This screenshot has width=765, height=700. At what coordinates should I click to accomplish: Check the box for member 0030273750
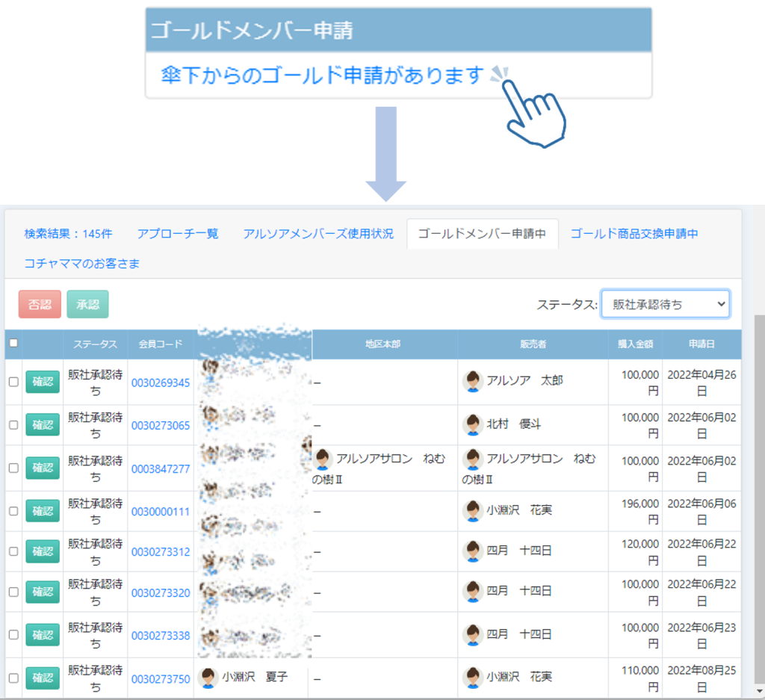(13, 678)
